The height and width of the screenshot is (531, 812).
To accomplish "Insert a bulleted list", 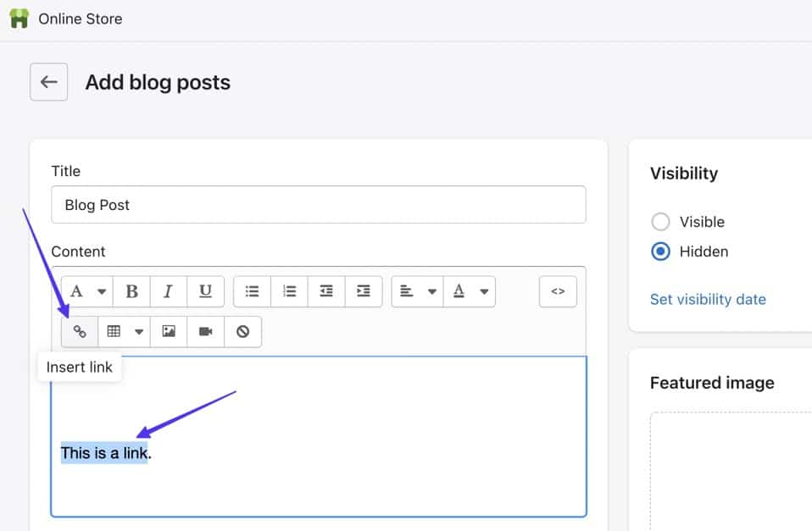I will [x=252, y=291].
